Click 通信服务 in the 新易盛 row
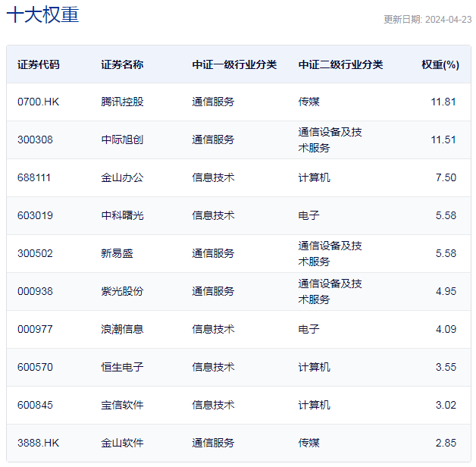The height and width of the screenshot is (467, 476). (213, 253)
